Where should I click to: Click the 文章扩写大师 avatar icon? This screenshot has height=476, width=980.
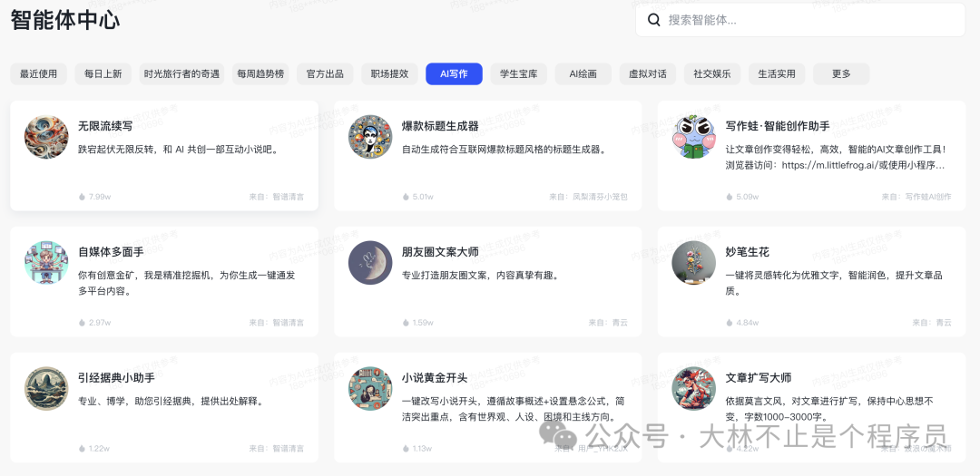coord(694,389)
